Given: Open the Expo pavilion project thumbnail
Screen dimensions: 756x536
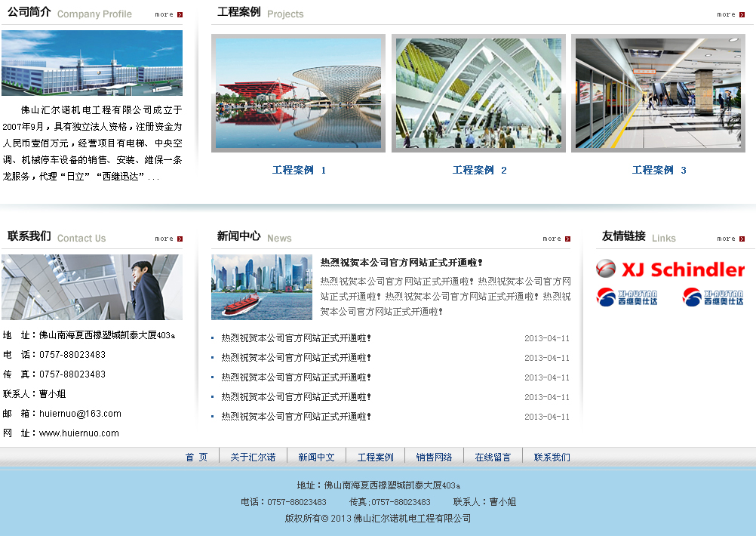Looking at the screenshot, I should click(298, 93).
